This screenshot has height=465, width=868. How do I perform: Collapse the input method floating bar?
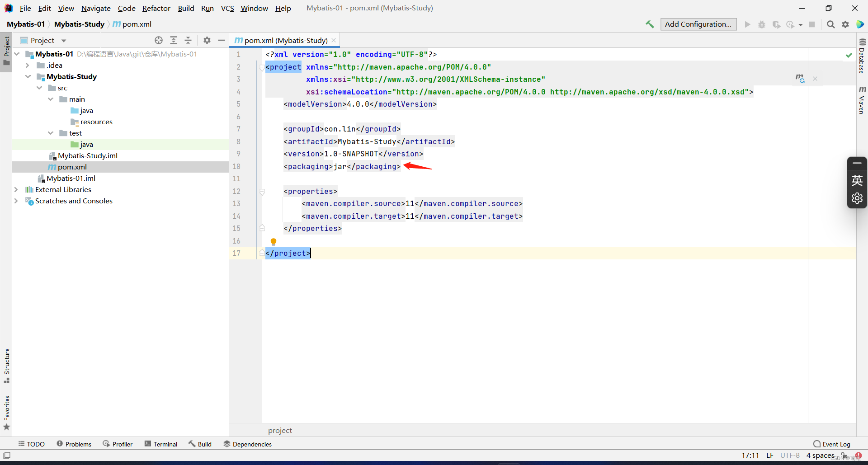tap(857, 163)
